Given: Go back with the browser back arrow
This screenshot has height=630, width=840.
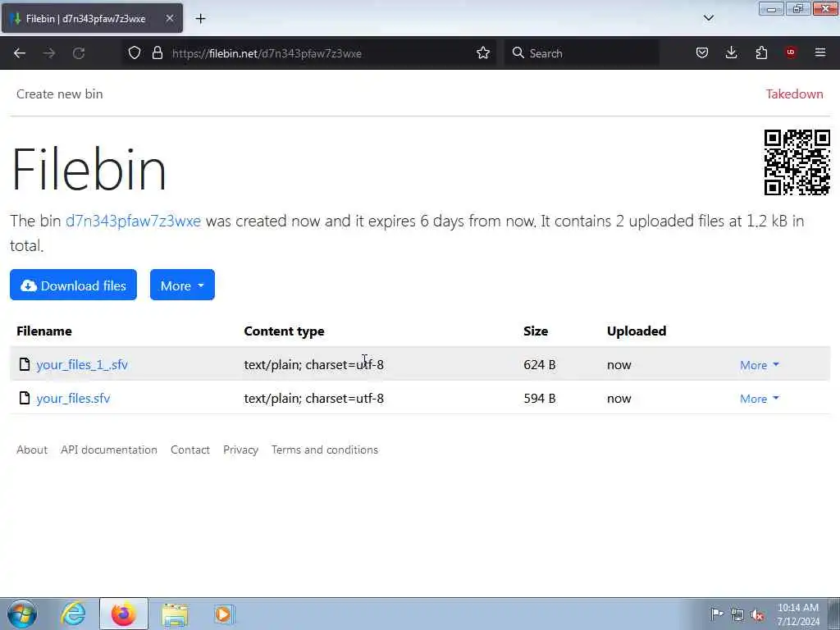Looking at the screenshot, I should [x=20, y=53].
